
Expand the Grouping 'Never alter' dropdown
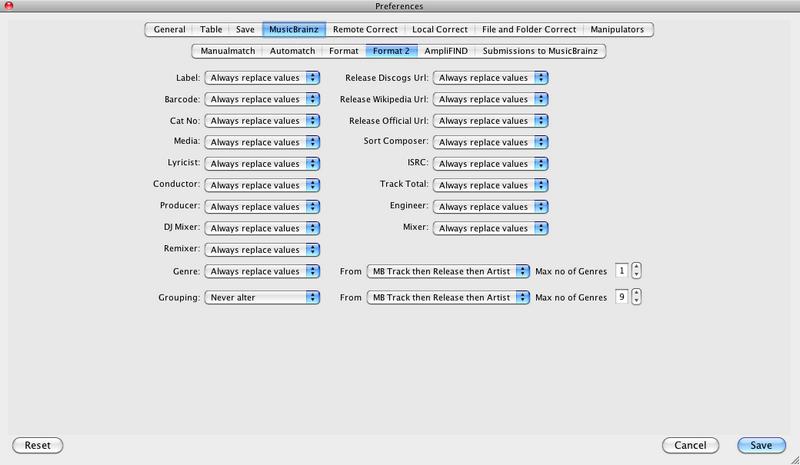tap(262, 297)
